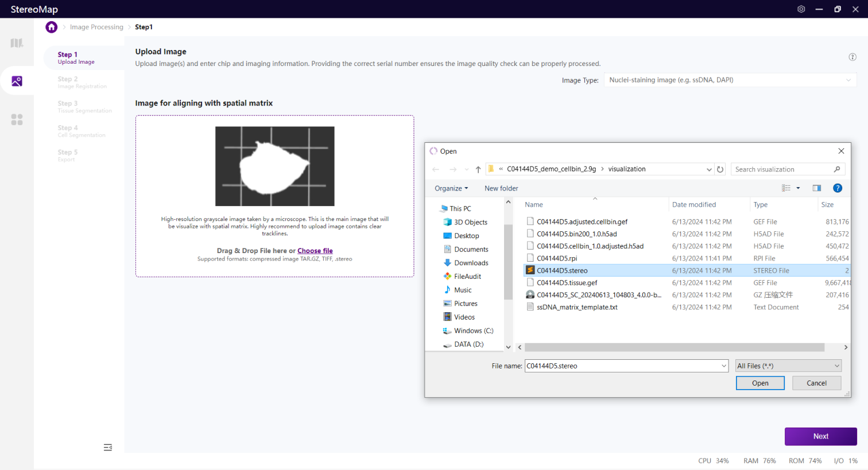
Task: Expand the Image Type dropdown
Action: coord(730,80)
